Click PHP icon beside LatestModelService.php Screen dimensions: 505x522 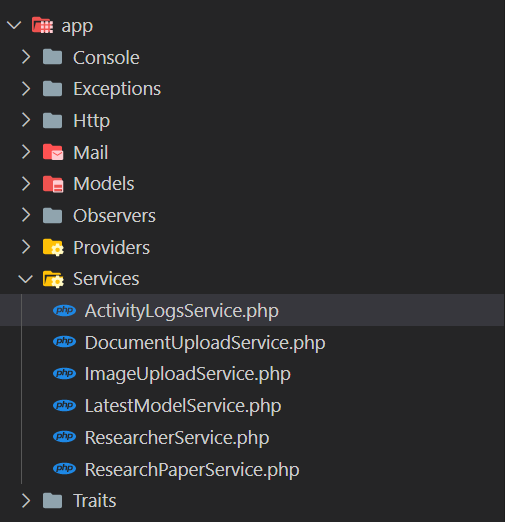pos(64,405)
